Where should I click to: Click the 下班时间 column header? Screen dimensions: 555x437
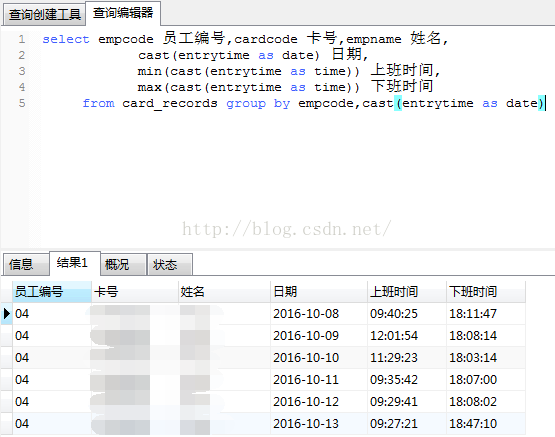point(486,292)
